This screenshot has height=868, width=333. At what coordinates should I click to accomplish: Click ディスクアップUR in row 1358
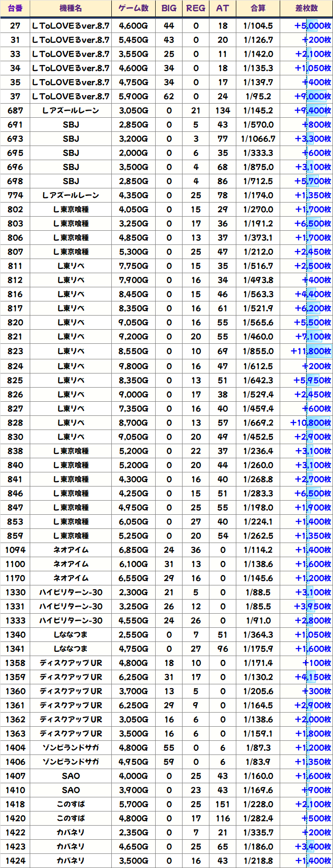click(71, 663)
